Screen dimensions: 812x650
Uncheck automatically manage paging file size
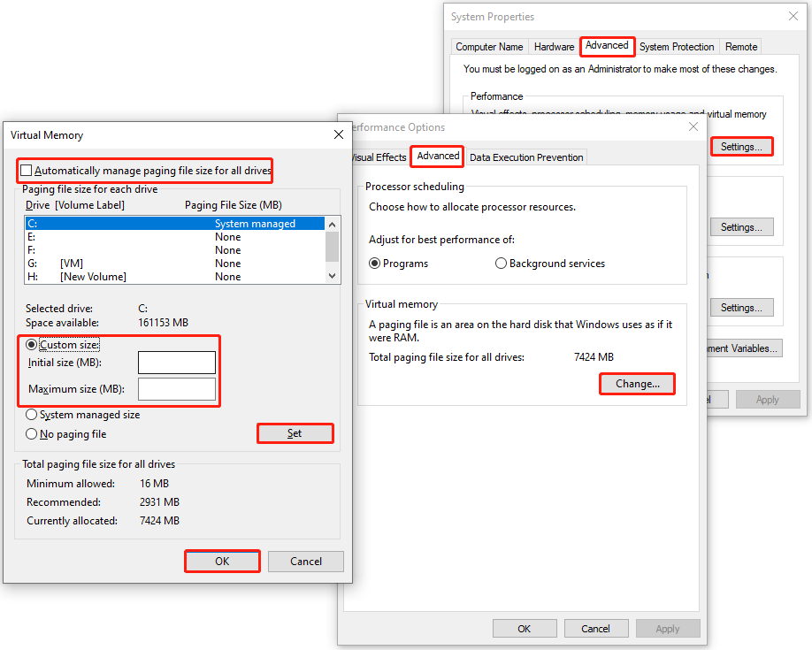coord(26,170)
